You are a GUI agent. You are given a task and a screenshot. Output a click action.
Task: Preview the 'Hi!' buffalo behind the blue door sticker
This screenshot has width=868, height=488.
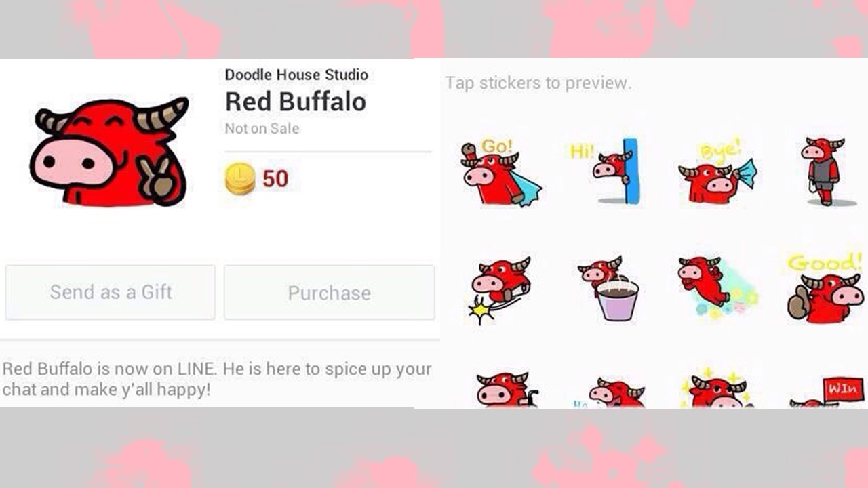click(x=604, y=171)
